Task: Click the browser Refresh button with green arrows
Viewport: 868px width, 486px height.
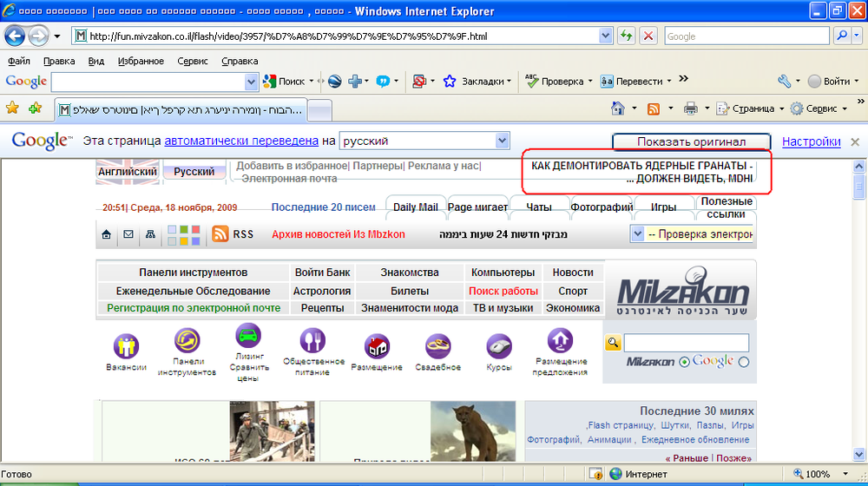Action: click(626, 36)
